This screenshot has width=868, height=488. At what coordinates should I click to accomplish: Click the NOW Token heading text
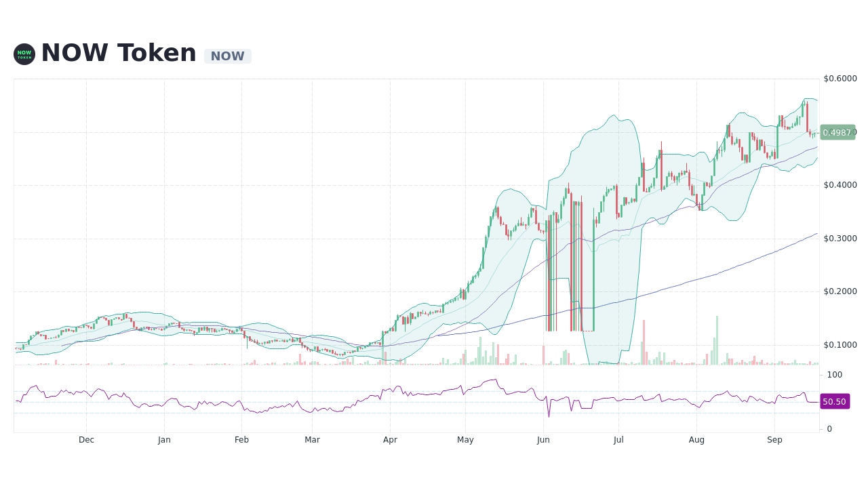[x=118, y=52]
